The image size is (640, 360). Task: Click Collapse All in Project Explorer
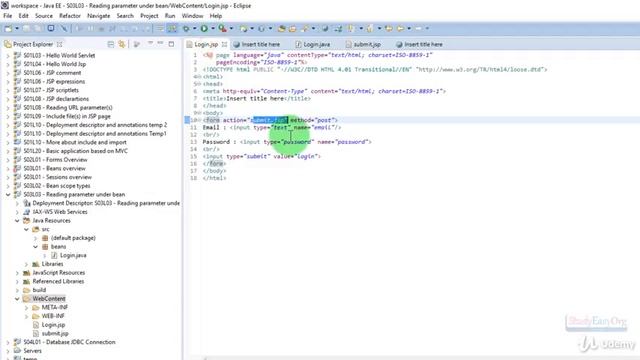click(111, 44)
